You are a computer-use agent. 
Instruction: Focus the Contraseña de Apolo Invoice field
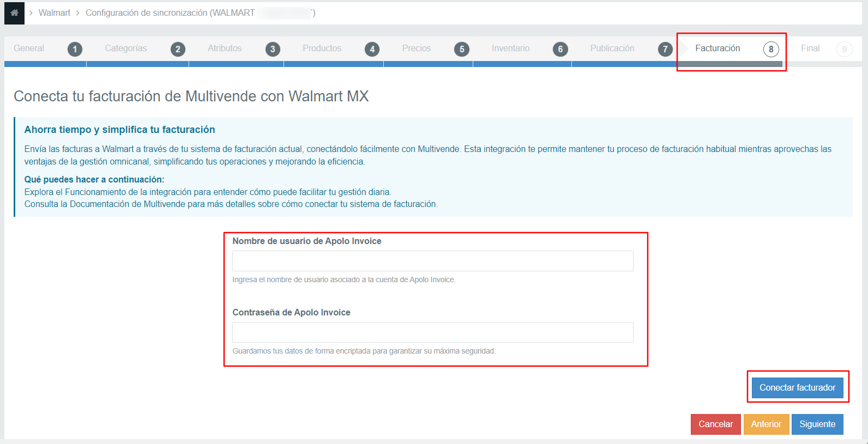(x=433, y=332)
